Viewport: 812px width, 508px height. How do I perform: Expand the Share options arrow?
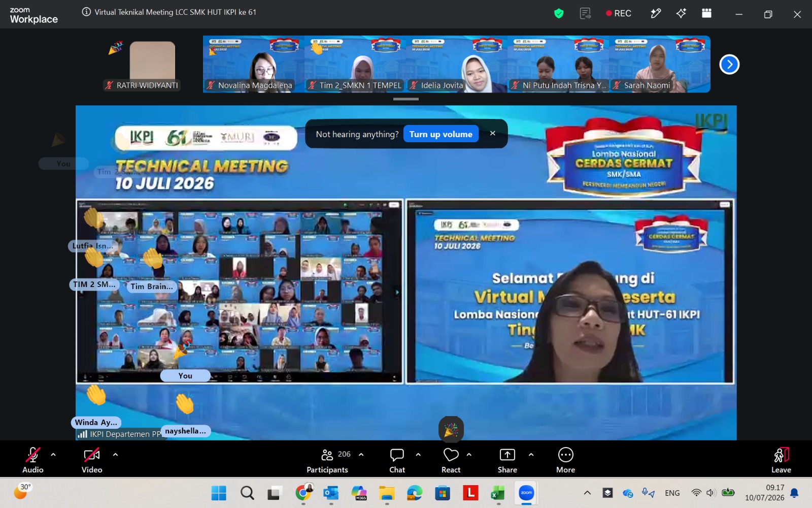[531, 455]
